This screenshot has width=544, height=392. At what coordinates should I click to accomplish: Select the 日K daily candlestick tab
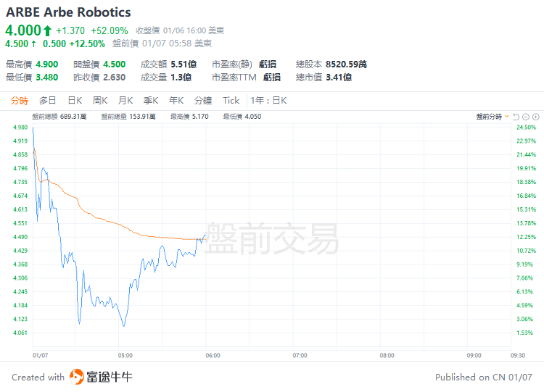75,101
